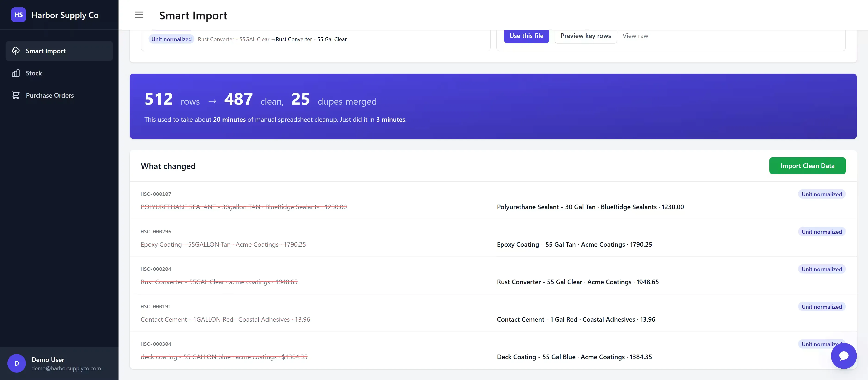Click Unit normalized badge for HSC-000204
The image size is (868, 380).
pos(821,269)
